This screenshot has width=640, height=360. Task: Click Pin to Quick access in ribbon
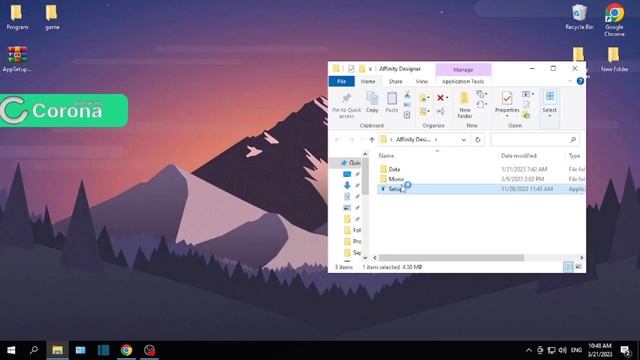346,105
